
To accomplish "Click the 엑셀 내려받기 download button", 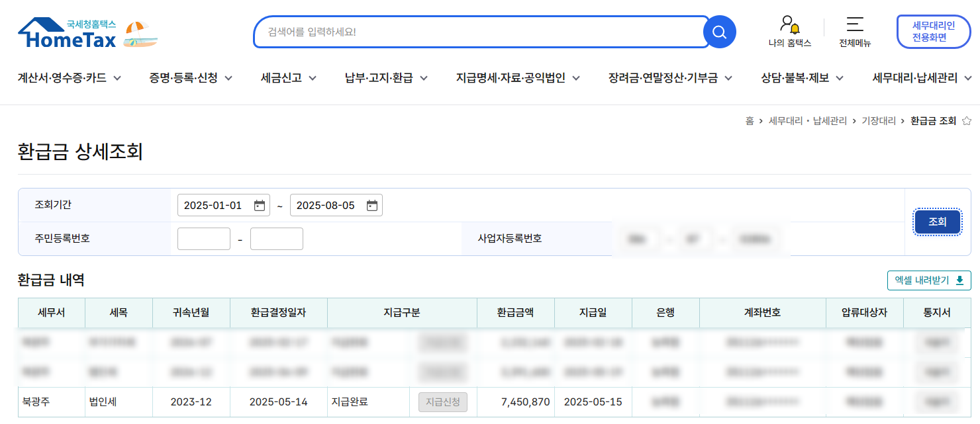I will click(928, 280).
